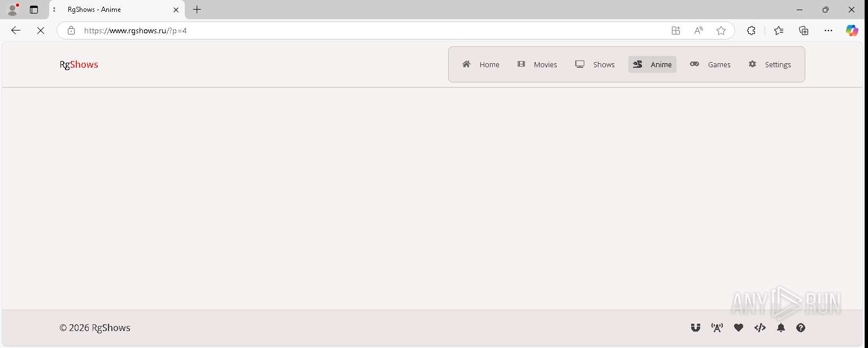The height and width of the screenshot is (348, 868).
Task: Click the RgShows logo
Action: click(79, 64)
